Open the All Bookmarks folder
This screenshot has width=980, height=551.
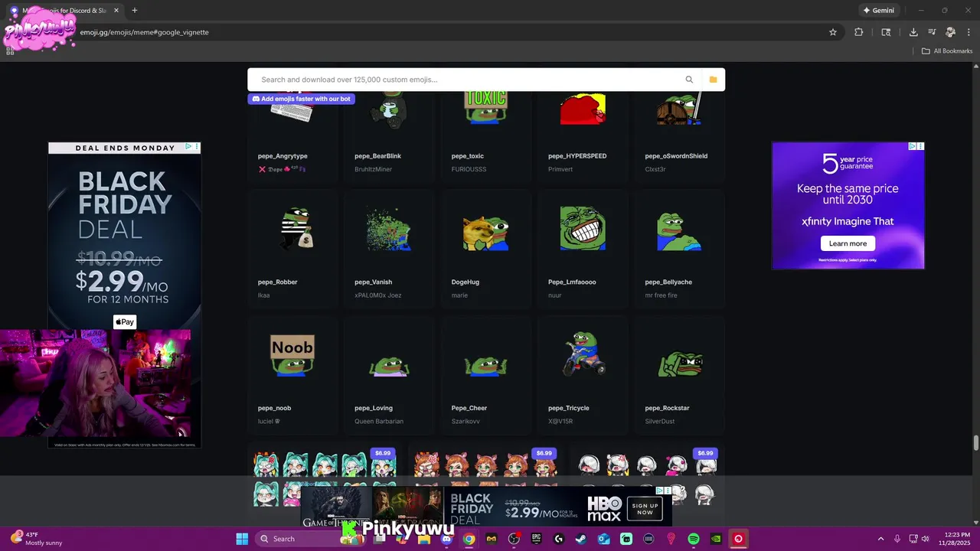pos(947,51)
